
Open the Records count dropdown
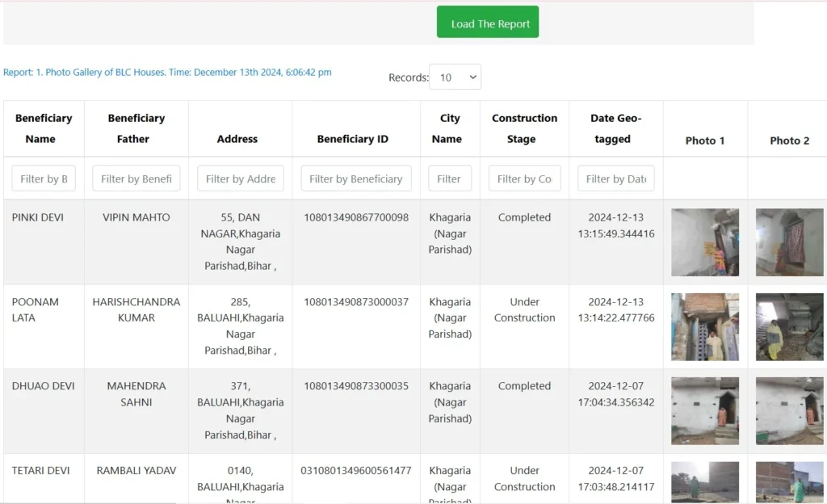pyautogui.click(x=455, y=78)
